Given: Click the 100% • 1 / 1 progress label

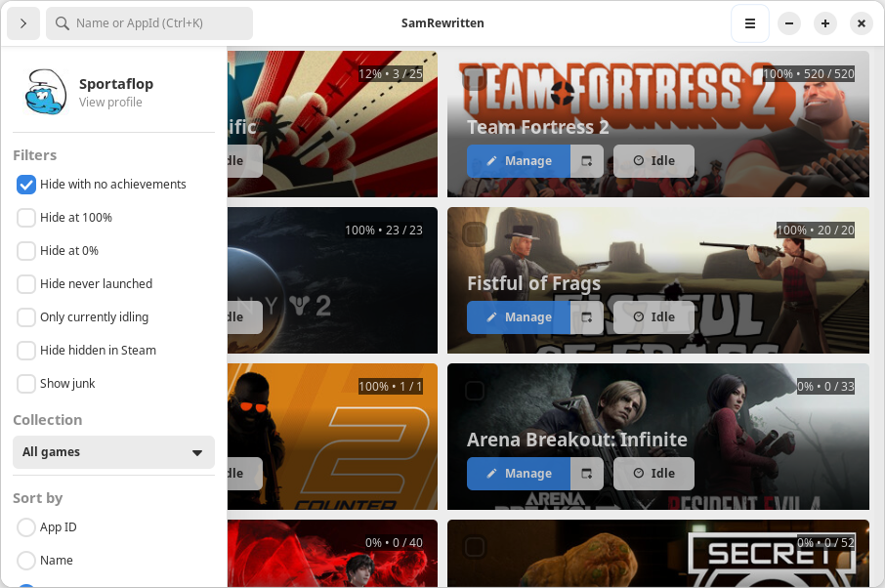Looking at the screenshot, I should 391,387.
